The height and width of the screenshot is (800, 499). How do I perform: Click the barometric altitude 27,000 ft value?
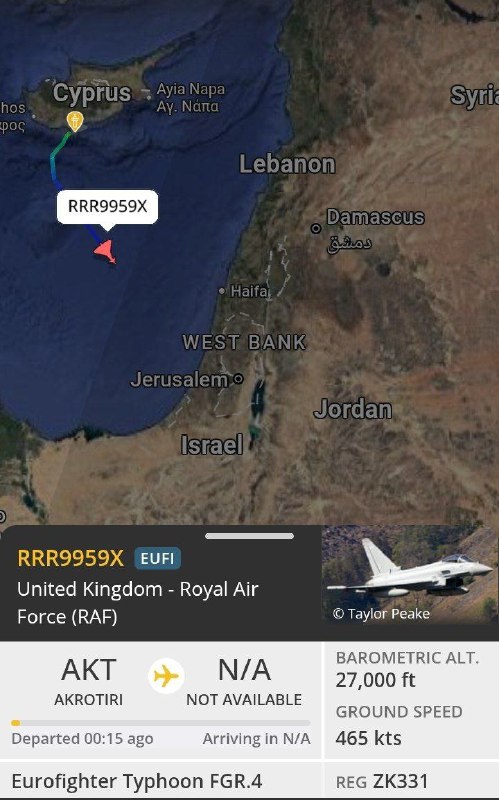[375, 680]
